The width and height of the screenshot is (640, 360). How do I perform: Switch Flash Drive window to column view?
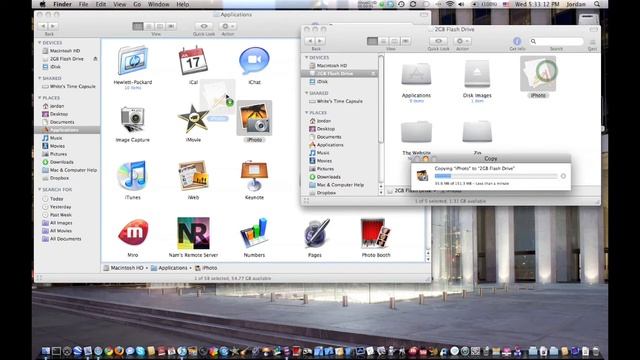coord(394,41)
